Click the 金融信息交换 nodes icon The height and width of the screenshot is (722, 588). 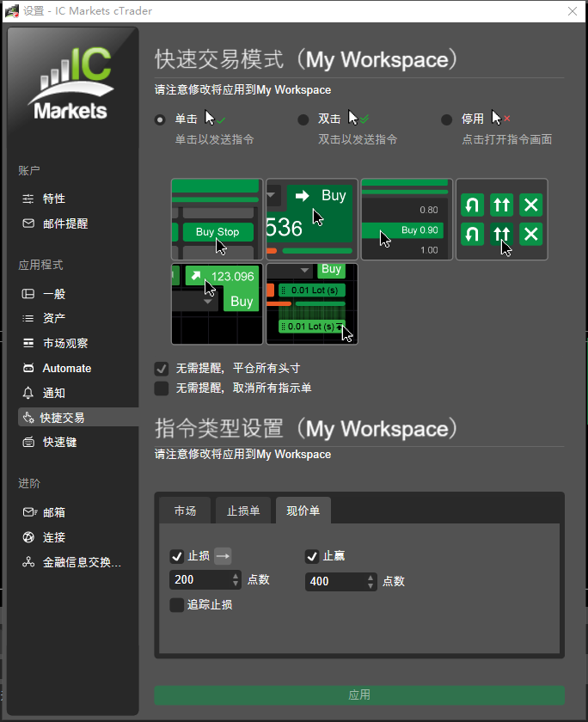28,562
